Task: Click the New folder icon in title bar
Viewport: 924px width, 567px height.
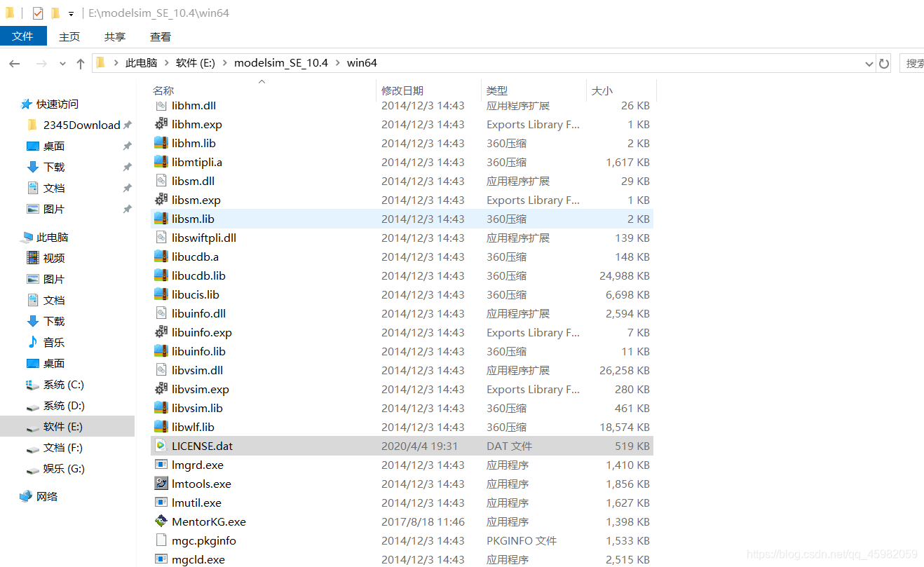Action: point(55,13)
